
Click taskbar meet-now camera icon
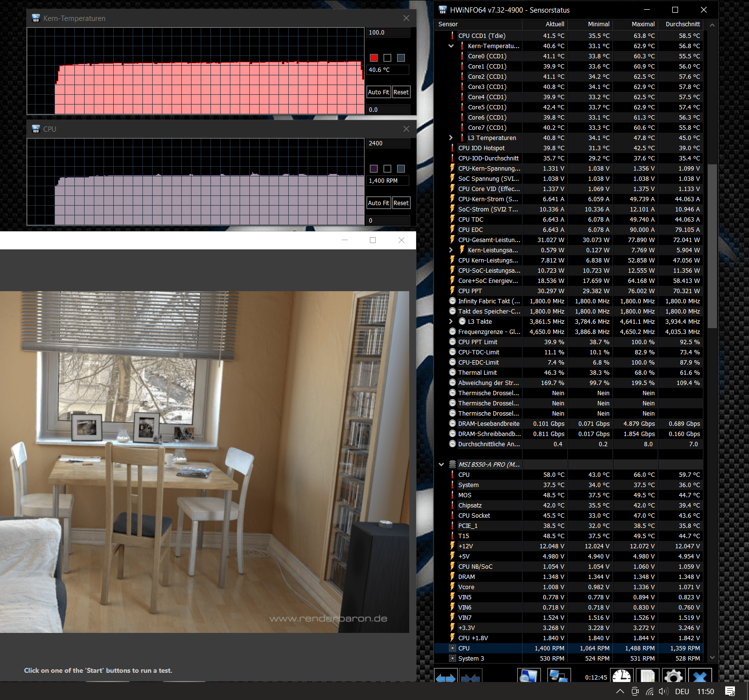point(635,691)
